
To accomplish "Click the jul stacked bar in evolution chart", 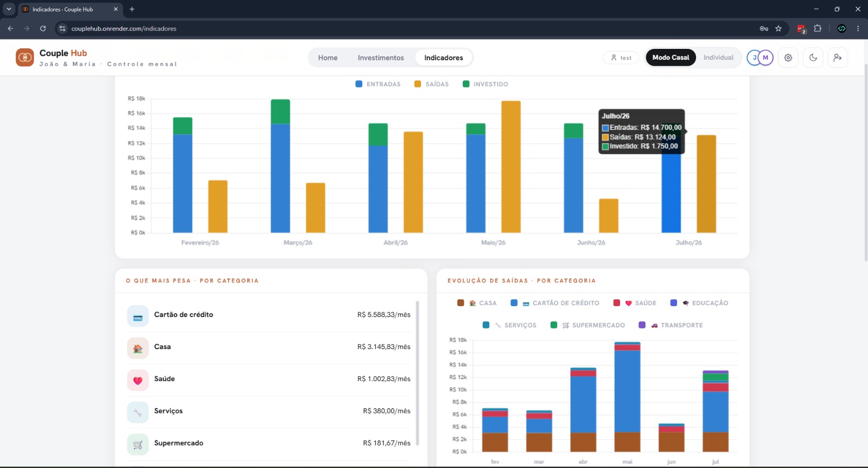I will point(716,411).
